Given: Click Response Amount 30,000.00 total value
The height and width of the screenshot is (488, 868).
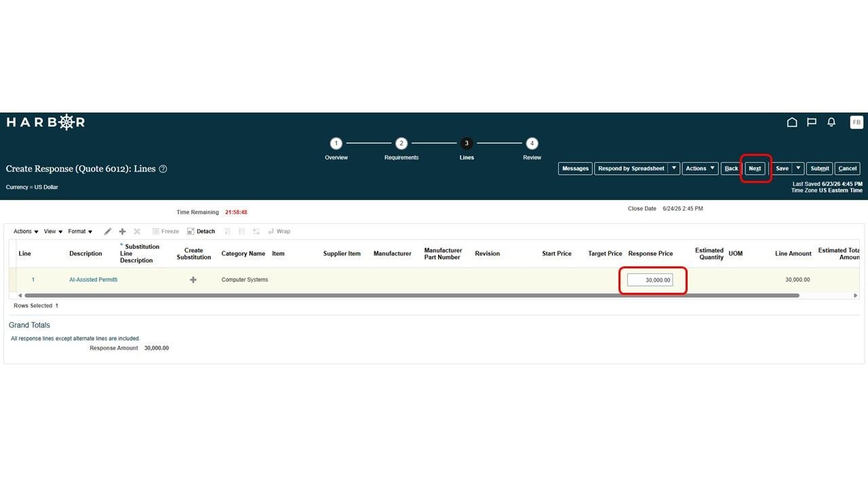Looking at the screenshot, I should pos(157,348).
